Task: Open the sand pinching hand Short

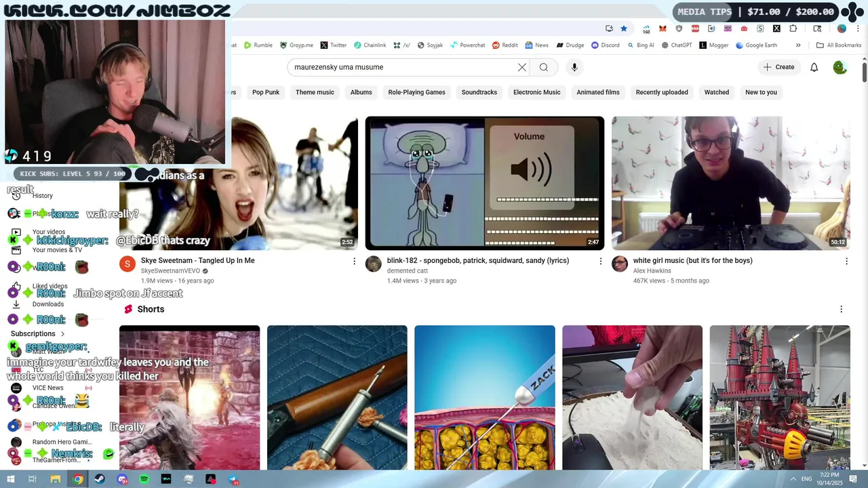Action: coord(632,398)
